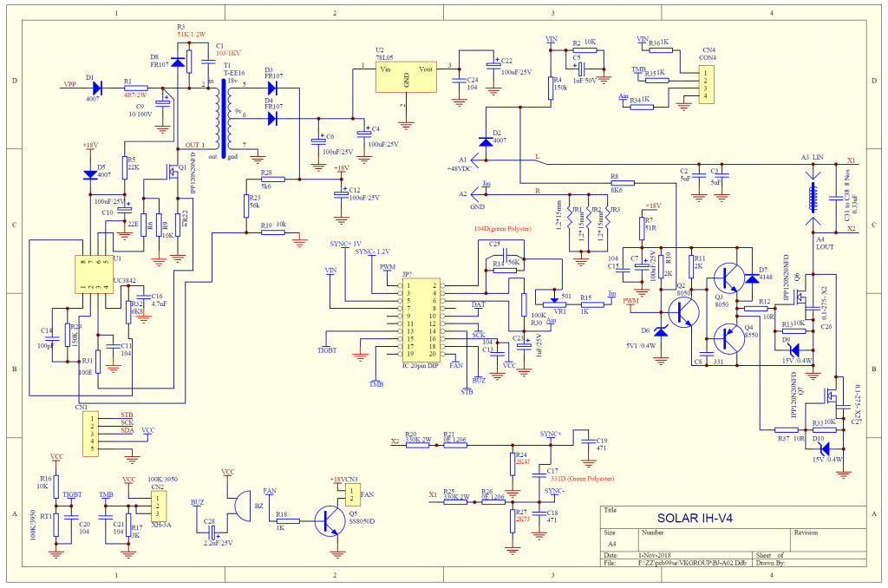Click the BZ buzzer symbol
Screen dimensions: 888x588
coord(242,506)
